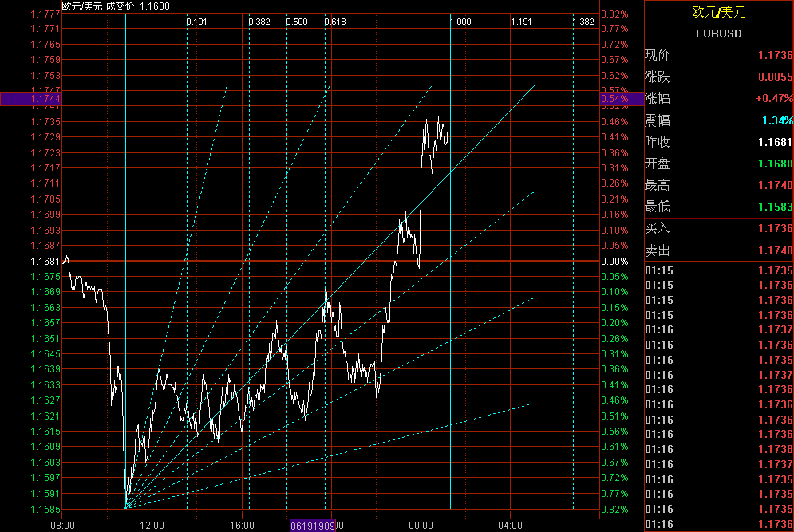Select the 0.500 Fibonacci time label
The width and height of the screenshot is (794, 532).
(x=297, y=22)
